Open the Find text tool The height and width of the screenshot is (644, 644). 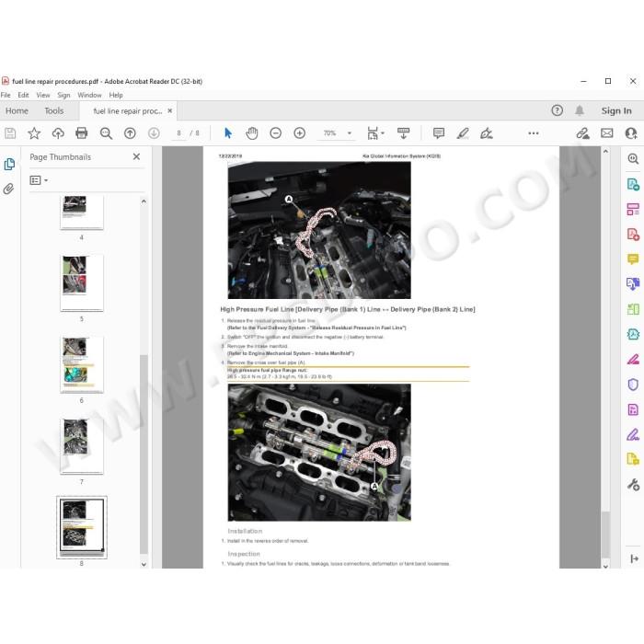(106, 133)
